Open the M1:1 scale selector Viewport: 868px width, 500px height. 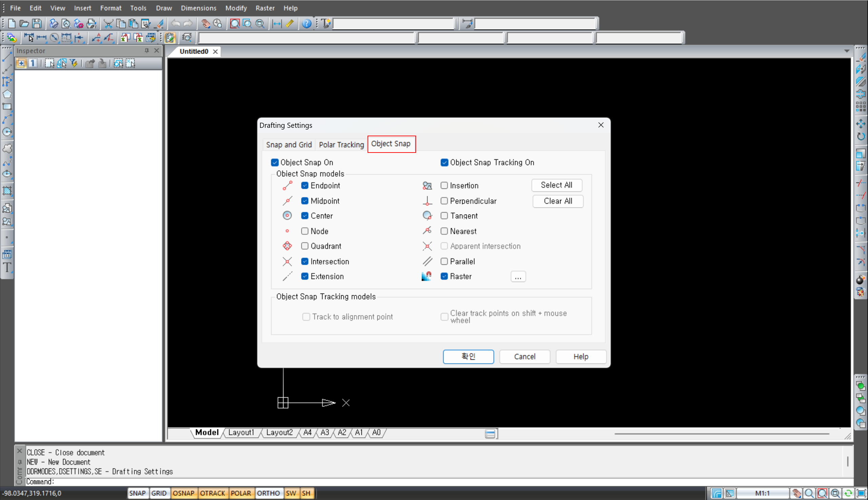coord(763,493)
